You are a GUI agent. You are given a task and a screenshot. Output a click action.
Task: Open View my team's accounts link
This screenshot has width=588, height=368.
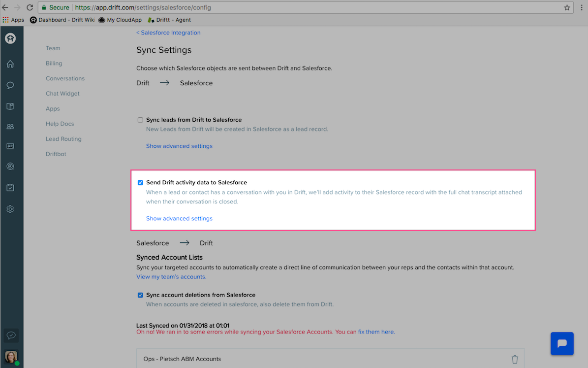click(171, 277)
